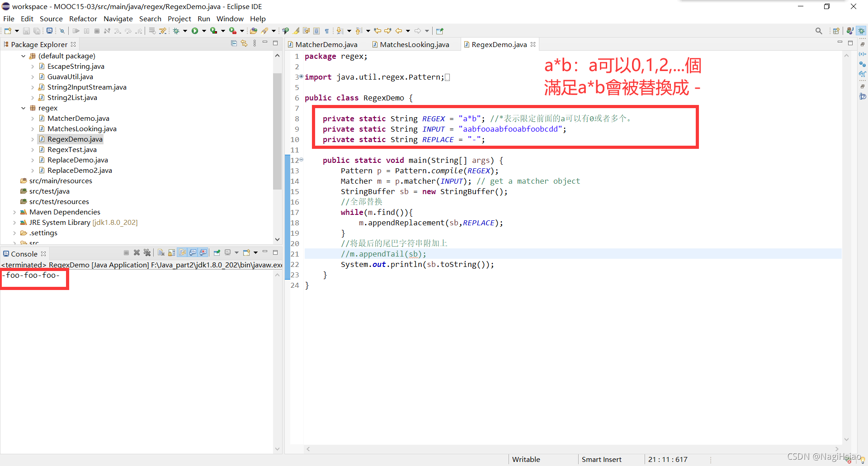This screenshot has height=466, width=868.
Task: Toggle Mark Occurrences highlighter icon
Action: tap(296, 31)
